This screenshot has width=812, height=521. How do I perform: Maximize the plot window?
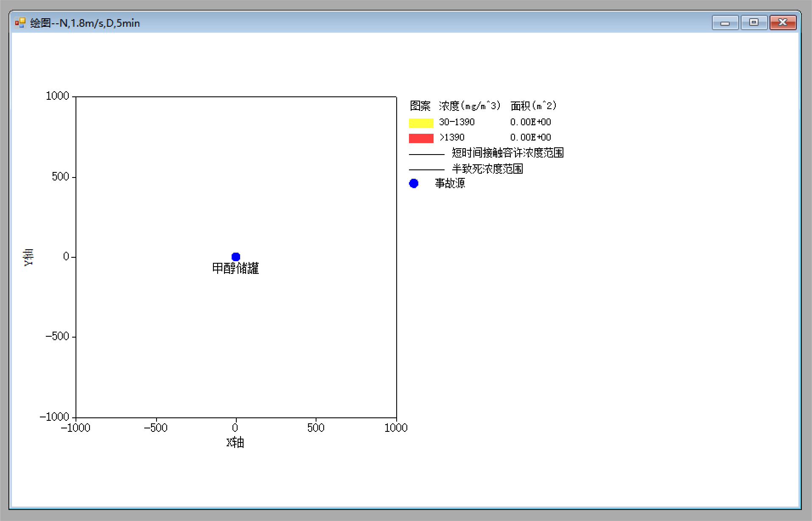[754, 23]
